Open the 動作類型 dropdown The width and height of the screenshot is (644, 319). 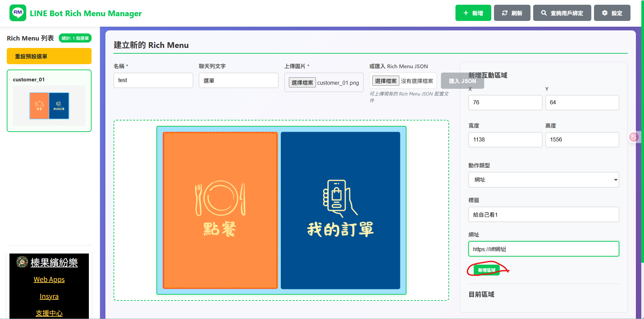point(543,180)
